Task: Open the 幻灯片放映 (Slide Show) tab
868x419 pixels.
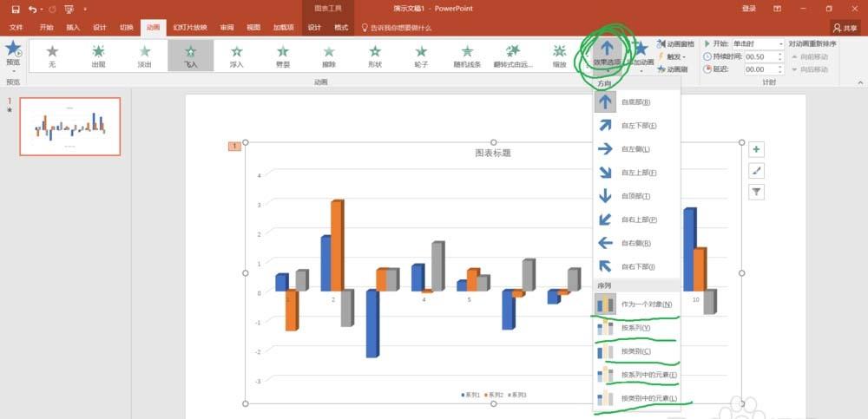Action: point(190,28)
